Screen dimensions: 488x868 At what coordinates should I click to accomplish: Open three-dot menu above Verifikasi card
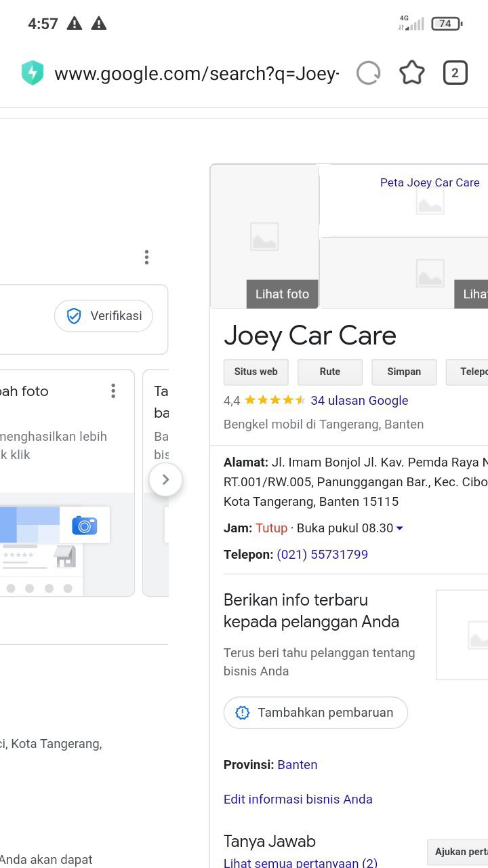pos(146,257)
